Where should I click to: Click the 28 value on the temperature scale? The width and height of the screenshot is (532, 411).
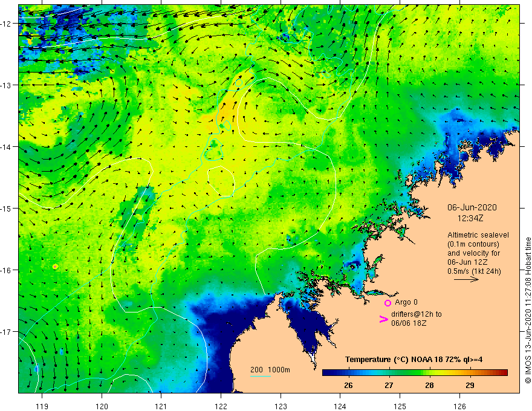coord(429,385)
